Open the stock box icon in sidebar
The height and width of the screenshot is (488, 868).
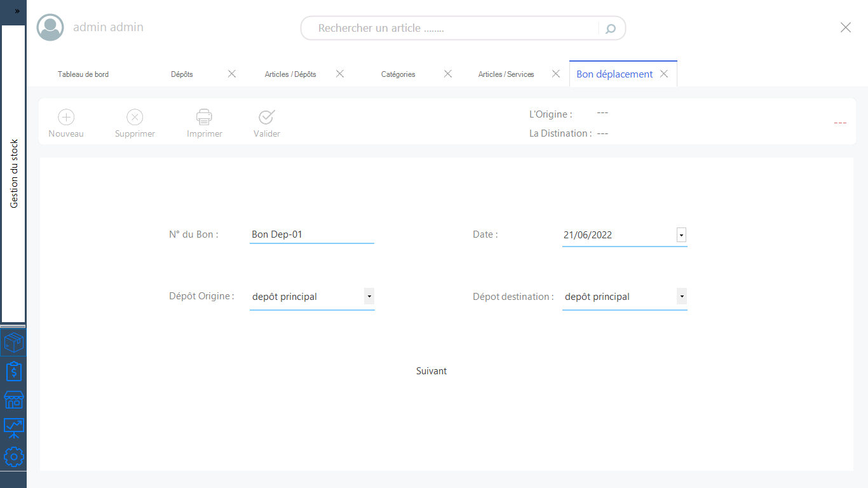(x=13, y=343)
